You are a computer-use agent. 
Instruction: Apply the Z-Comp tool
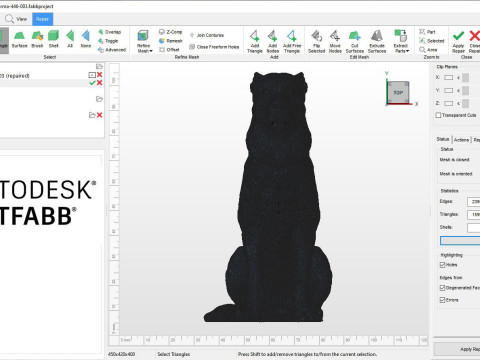point(170,32)
